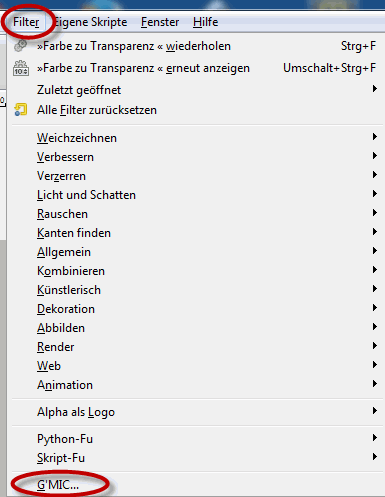Open the Zuletzt geöffnet submenu
The image size is (385, 497).
pyautogui.click(x=196, y=90)
